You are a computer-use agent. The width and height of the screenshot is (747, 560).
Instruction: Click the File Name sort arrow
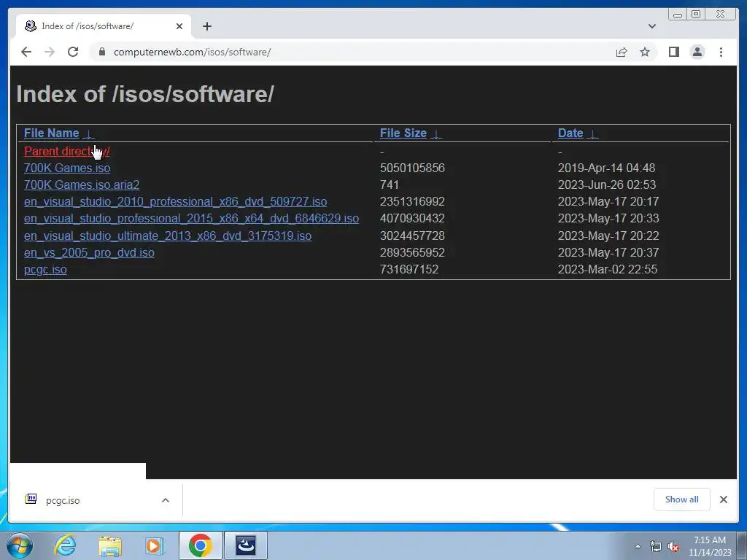pos(88,134)
